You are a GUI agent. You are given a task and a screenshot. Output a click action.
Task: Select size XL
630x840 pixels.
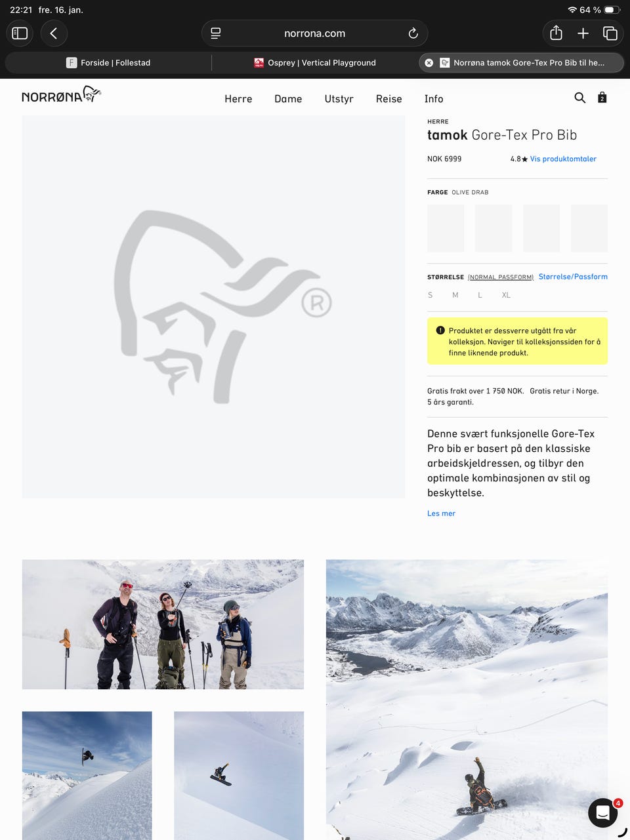tap(506, 295)
